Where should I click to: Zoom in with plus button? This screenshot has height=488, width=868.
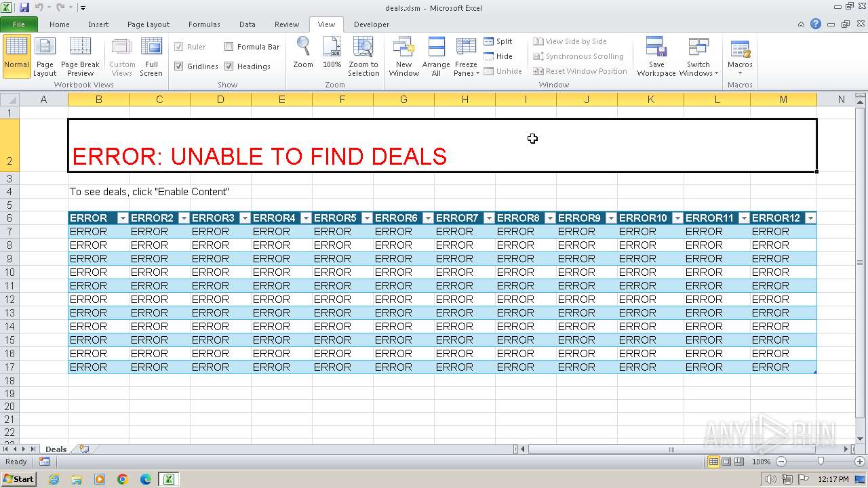tap(859, 462)
